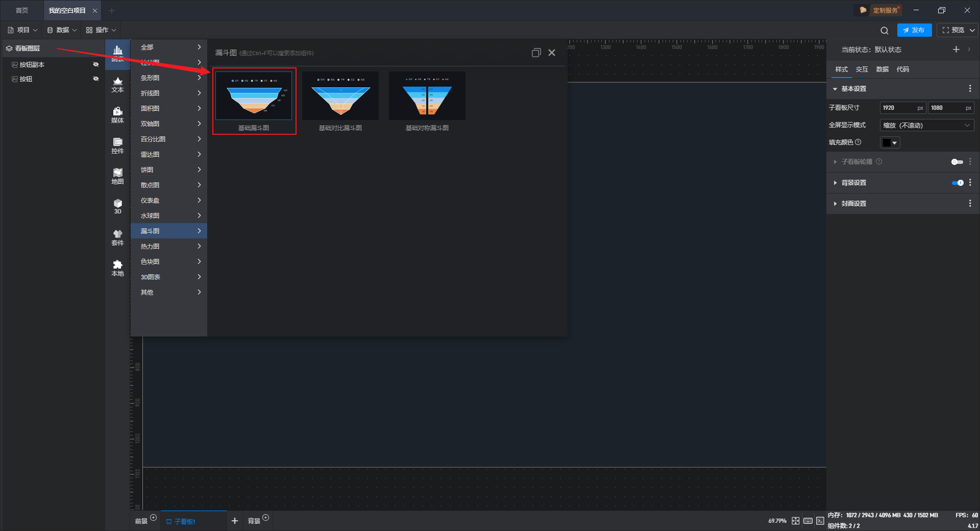Open the 本地 local components icon

[x=117, y=269]
